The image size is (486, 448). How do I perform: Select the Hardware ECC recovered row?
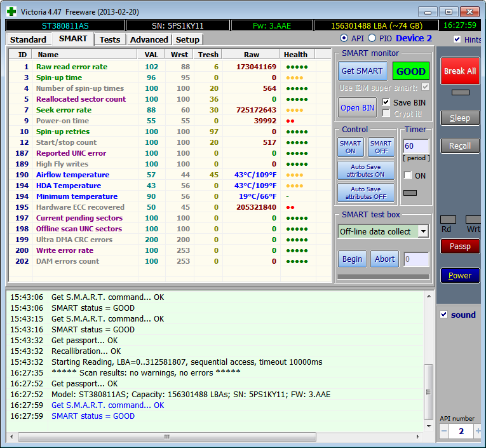click(170, 207)
